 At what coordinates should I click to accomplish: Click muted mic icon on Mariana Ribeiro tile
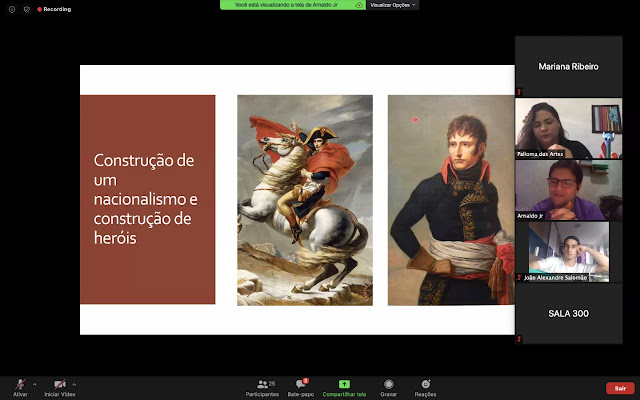[519, 92]
